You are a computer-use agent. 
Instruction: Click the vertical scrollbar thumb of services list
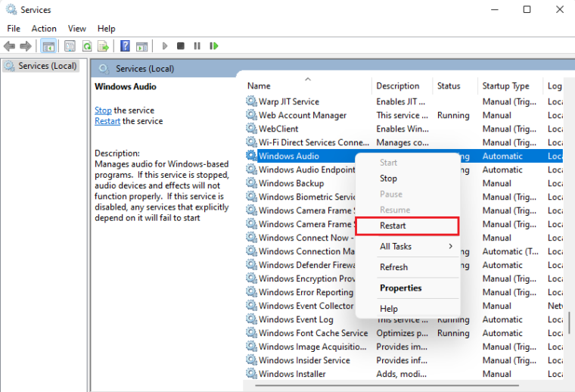coord(570,323)
